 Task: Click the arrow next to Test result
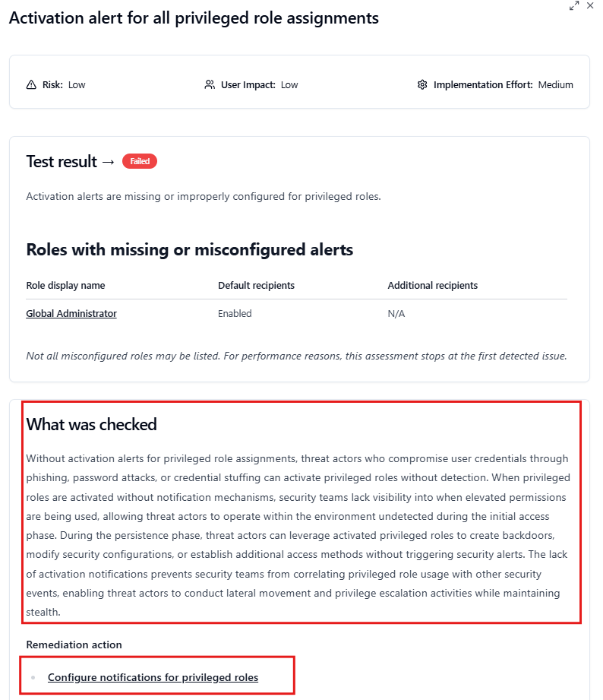click(x=110, y=161)
